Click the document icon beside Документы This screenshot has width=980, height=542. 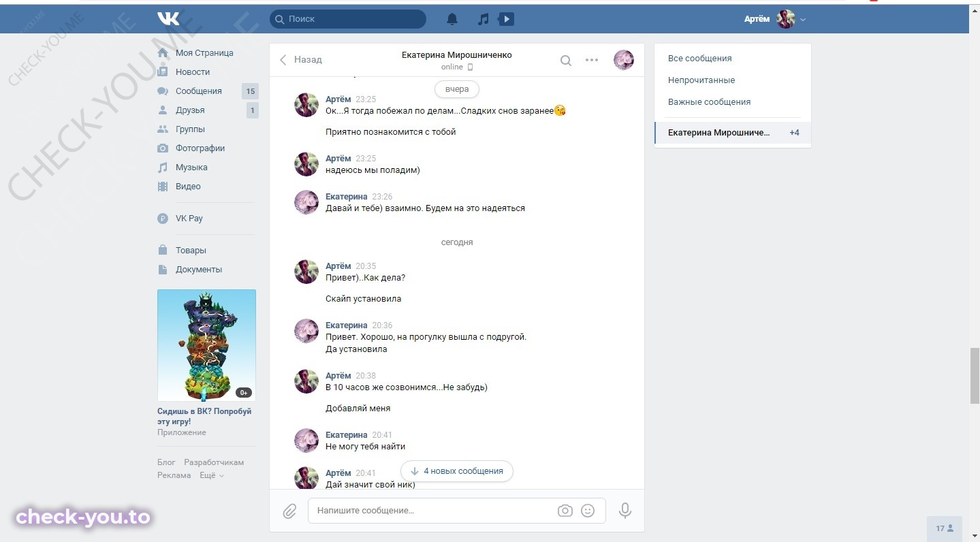pos(163,269)
